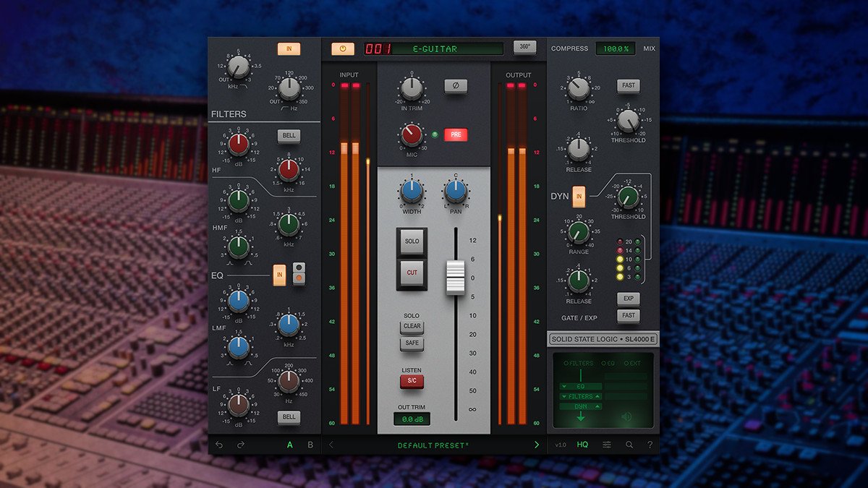Switch to the B preset slot
The image size is (868, 488).
pos(310,445)
